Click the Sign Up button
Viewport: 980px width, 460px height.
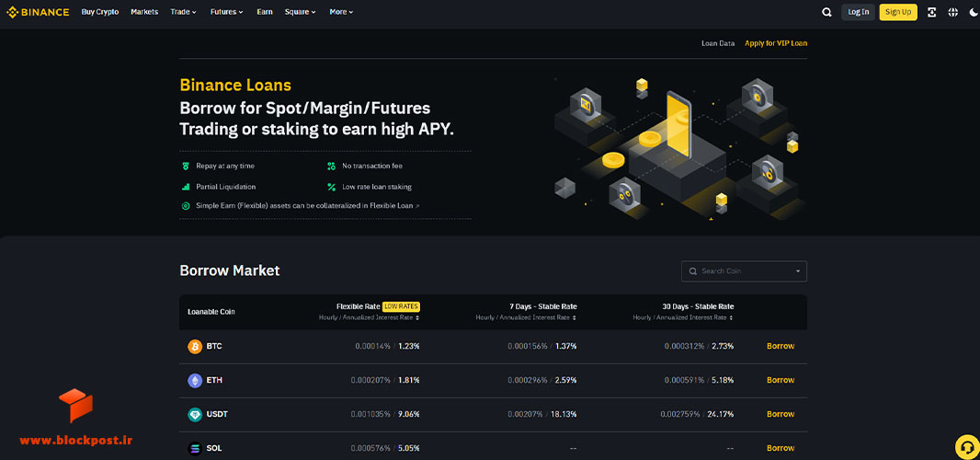click(x=898, y=12)
